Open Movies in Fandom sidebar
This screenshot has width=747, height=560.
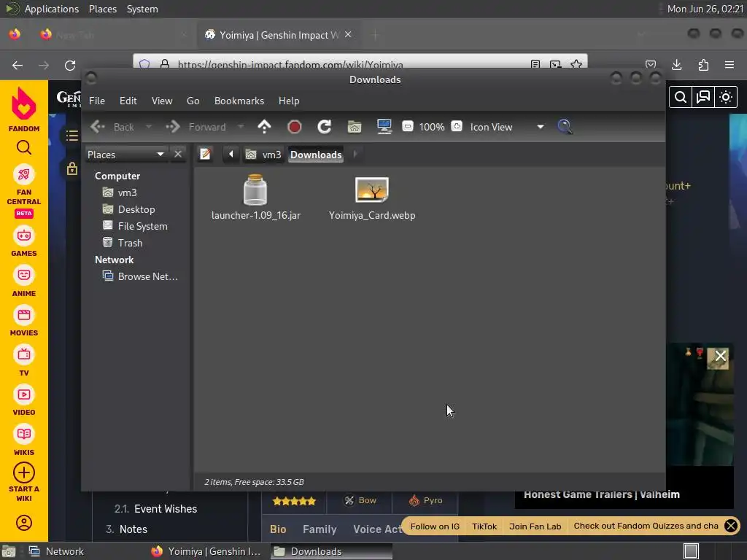click(x=24, y=322)
